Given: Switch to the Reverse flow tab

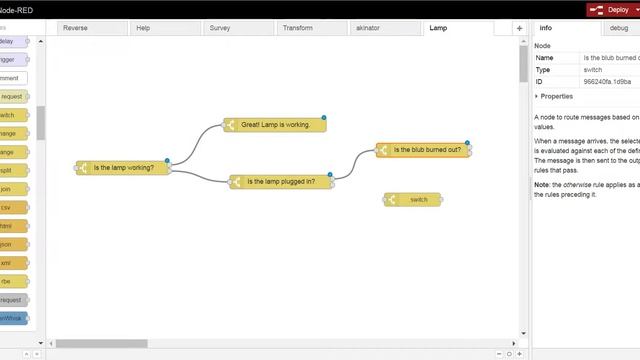Looking at the screenshot, I should (x=92, y=28).
